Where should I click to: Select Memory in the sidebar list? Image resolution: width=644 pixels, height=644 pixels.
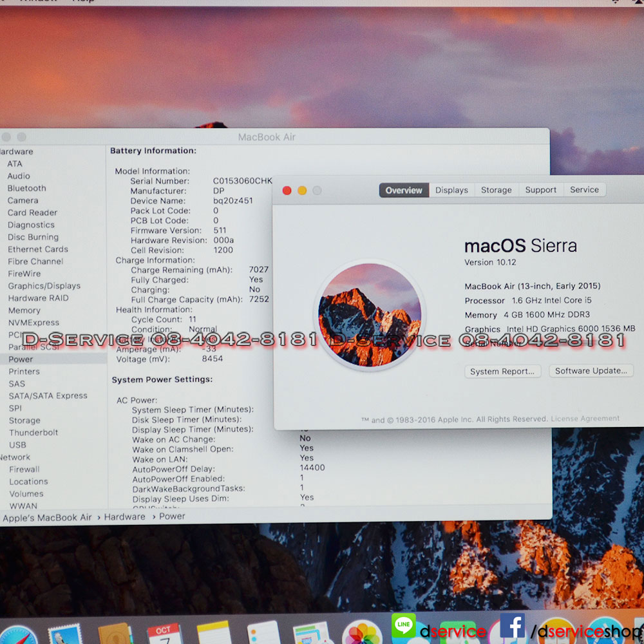coord(24,310)
